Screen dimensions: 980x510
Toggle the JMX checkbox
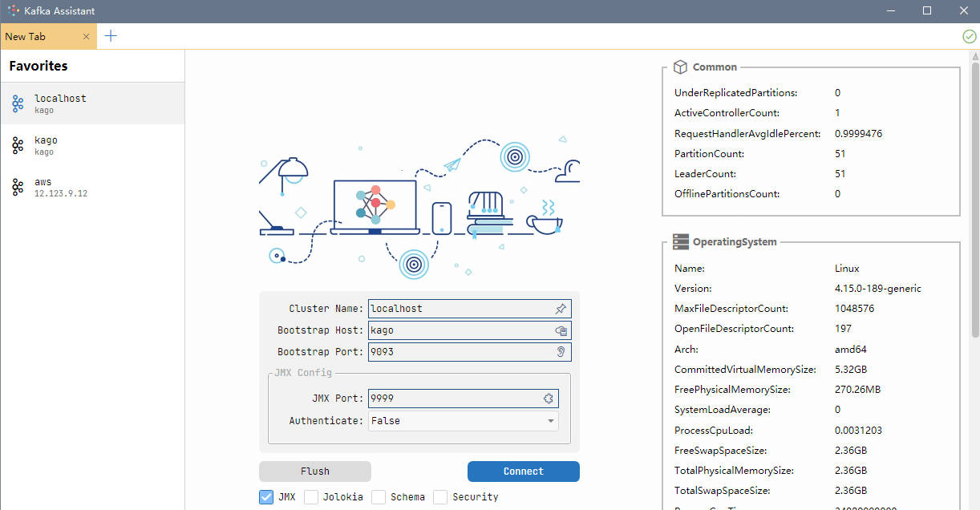[x=266, y=497]
